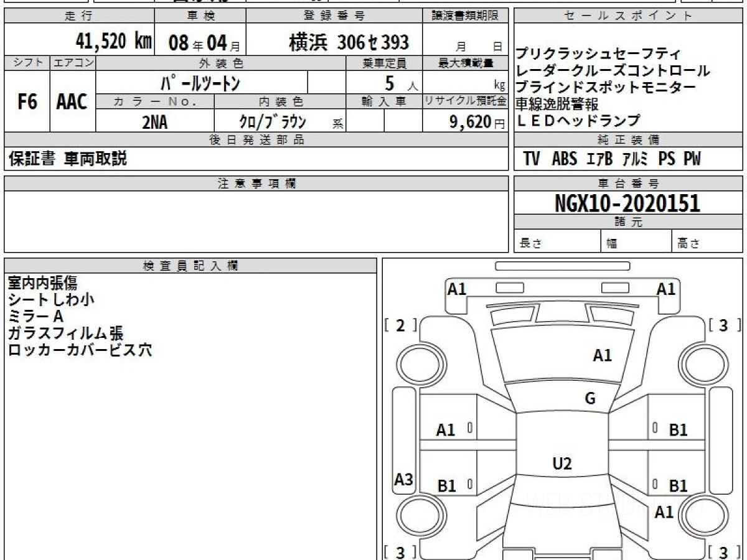
Task: Click the セールスポイント header
Action: click(x=629, y=16)
